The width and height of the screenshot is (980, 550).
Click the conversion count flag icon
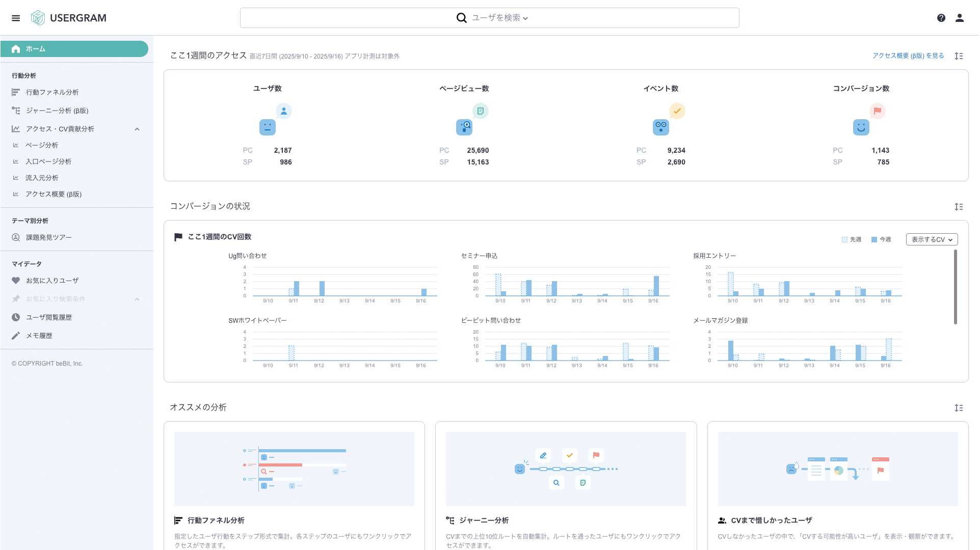(x=877, y=111)
